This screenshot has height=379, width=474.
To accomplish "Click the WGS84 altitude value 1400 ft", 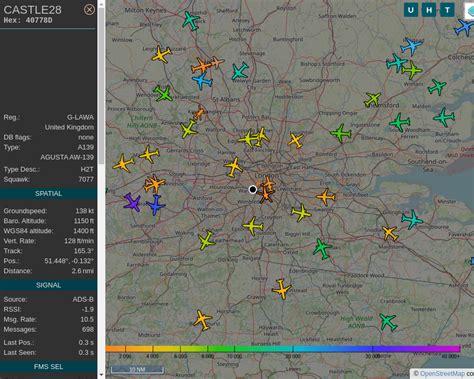I will click(83, 231).
